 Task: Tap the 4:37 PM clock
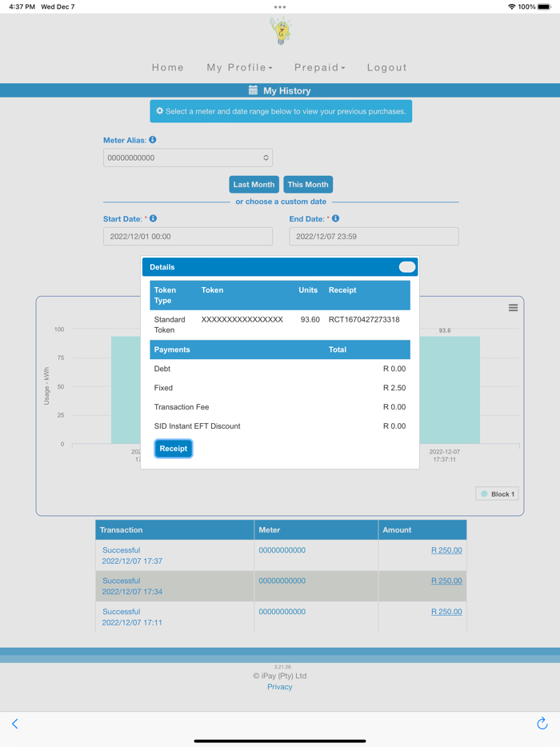(x=22, y=6)
